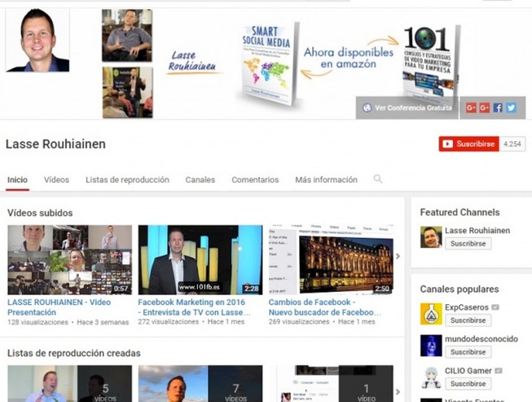Click the Canales populares heading
532x402 pixels.
tap(459, 289)
